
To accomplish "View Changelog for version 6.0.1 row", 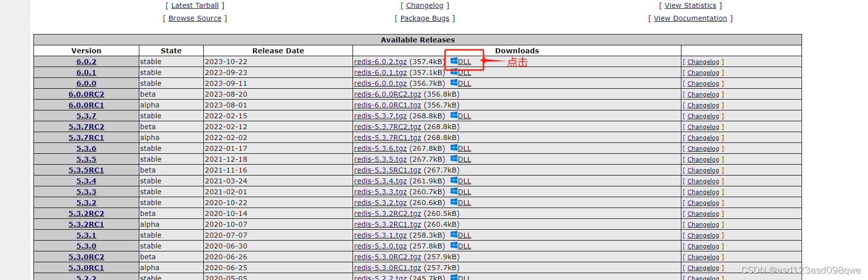I will [x=703, y=73].
